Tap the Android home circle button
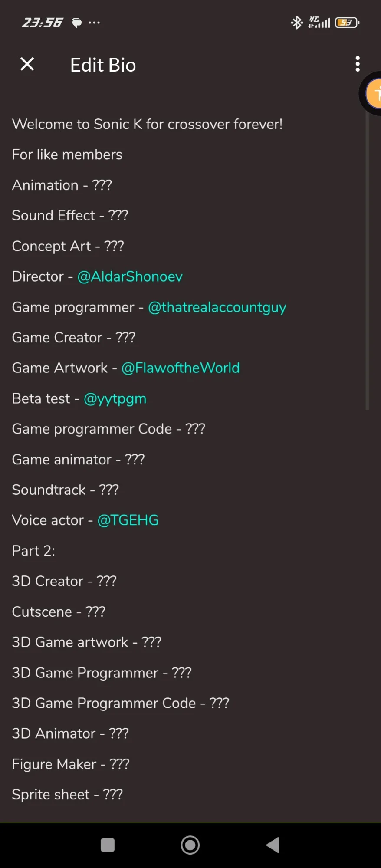 click(190, 845)
